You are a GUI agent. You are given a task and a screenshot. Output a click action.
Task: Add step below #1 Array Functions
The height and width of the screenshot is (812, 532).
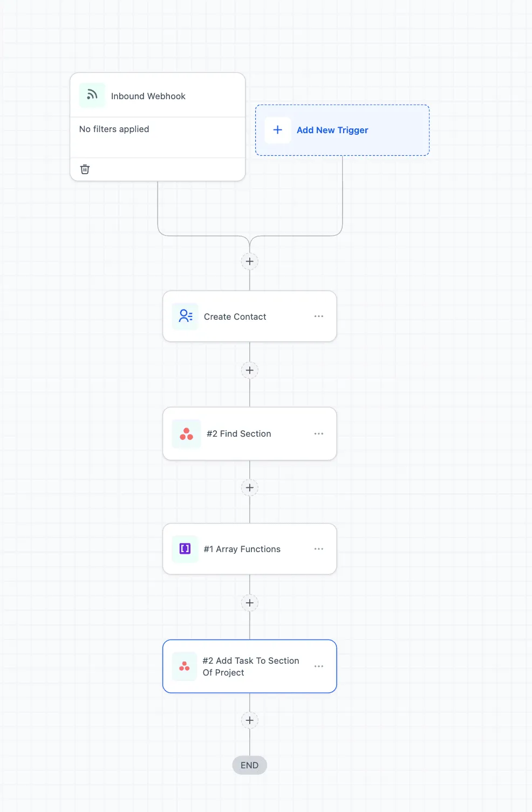[x=250, y=603]
